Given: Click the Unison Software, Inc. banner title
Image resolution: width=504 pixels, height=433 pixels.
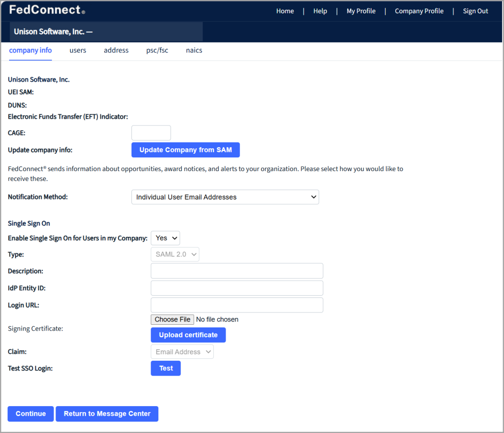Looking at the screenshot, I should point(53,31).
